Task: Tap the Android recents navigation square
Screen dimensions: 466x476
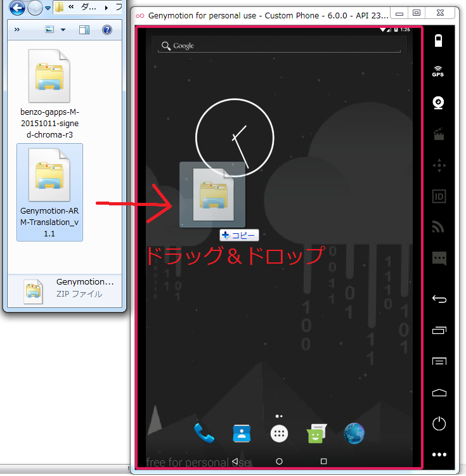Action: pyautogui.click(x=323, y=461)
